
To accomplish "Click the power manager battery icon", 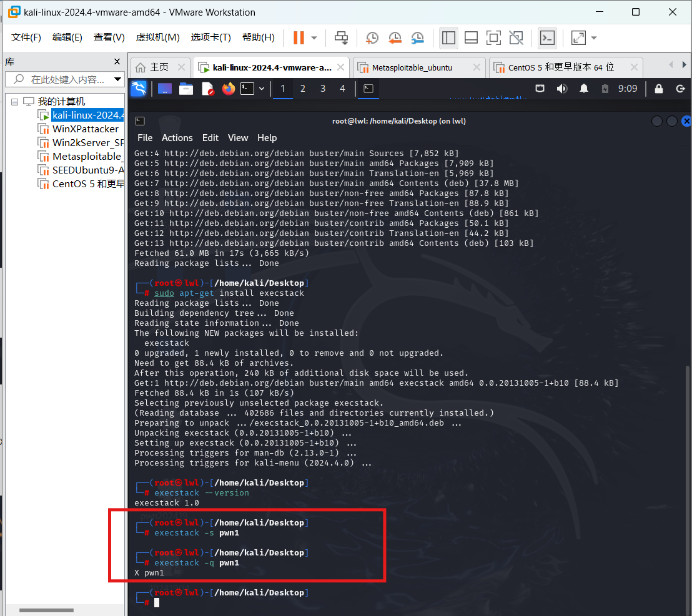I will point(605,89).
